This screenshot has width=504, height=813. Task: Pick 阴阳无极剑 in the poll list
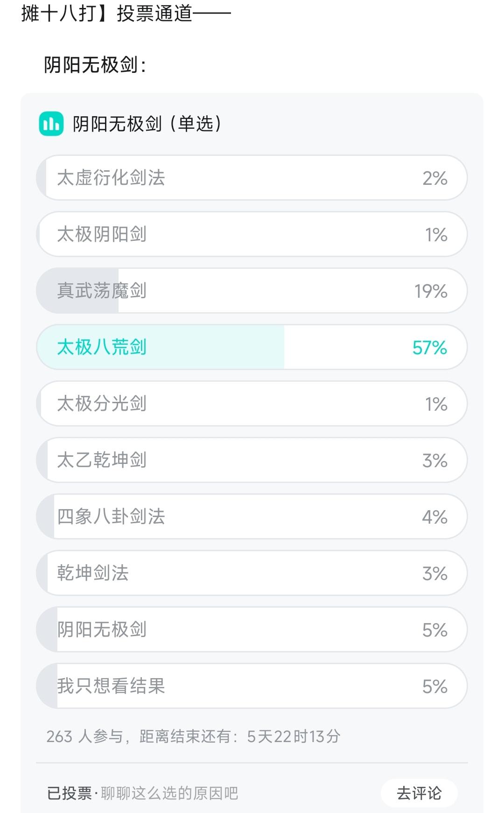pyautogui.click(x=252, y=630)
